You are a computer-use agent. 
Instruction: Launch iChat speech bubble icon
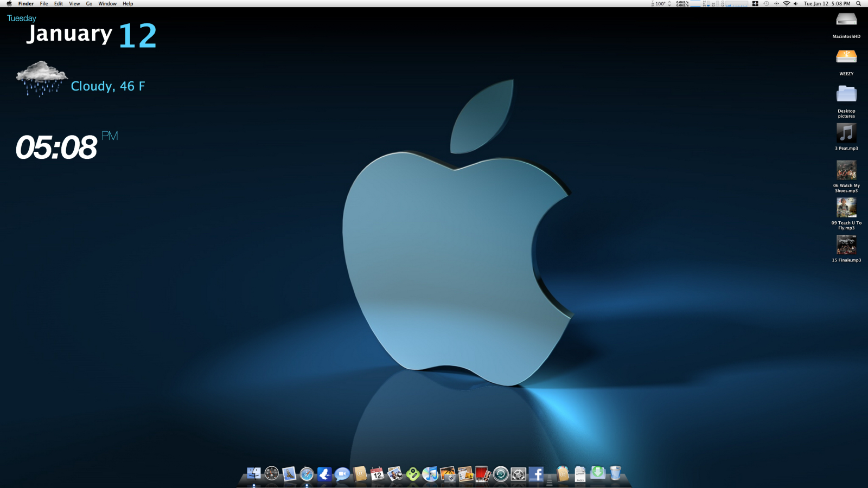coord(342,474)
